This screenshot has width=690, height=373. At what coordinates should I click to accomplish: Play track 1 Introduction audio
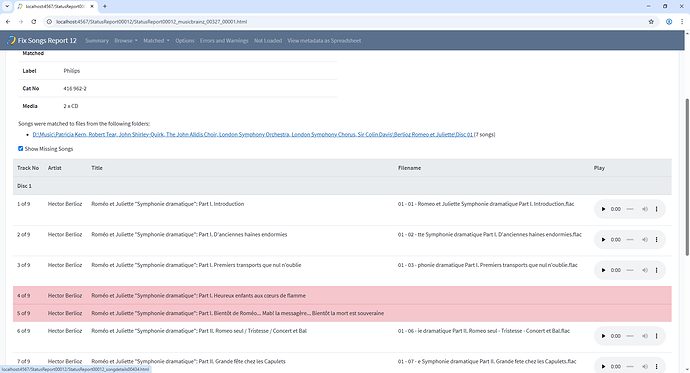pyautogui.click(x=603, y=209)
